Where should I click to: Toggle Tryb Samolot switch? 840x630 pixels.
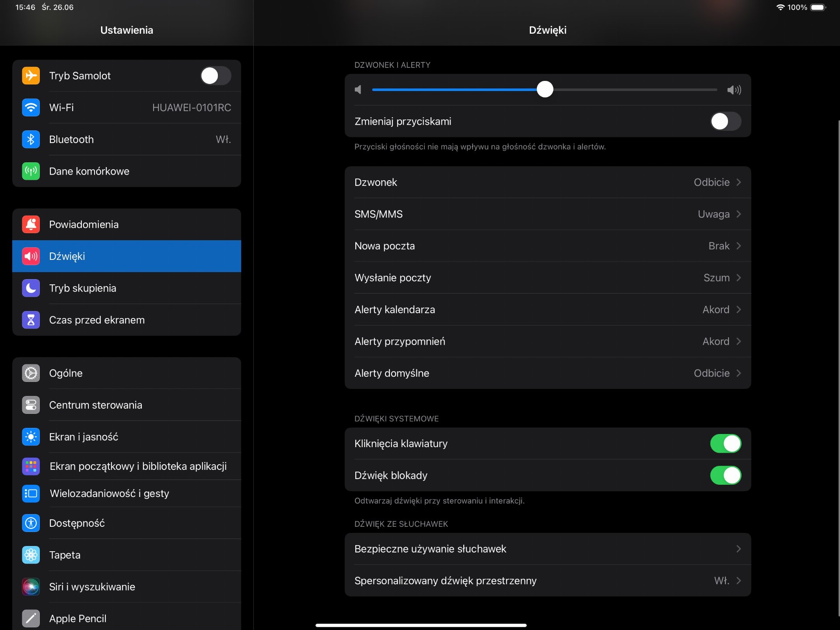pos(216,76)
